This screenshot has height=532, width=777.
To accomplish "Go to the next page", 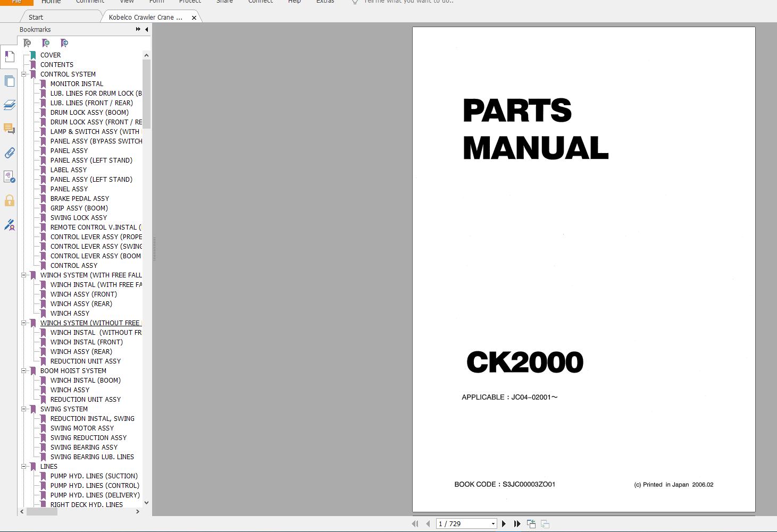I will (504, 524).
